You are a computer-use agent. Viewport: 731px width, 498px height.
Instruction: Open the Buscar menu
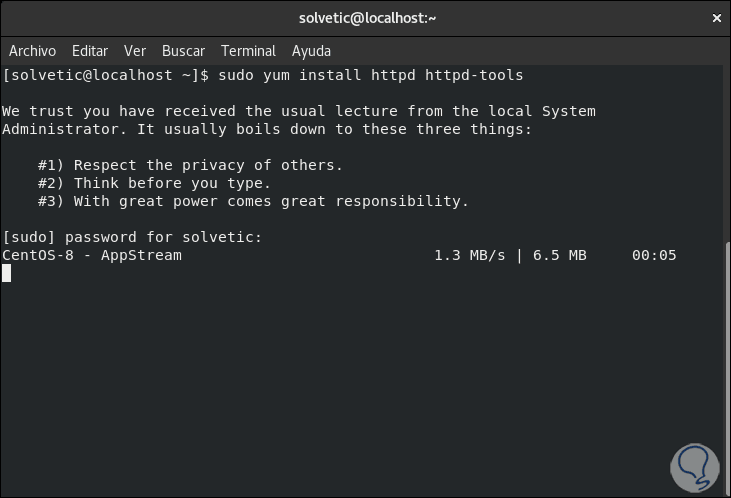point(183,51)
